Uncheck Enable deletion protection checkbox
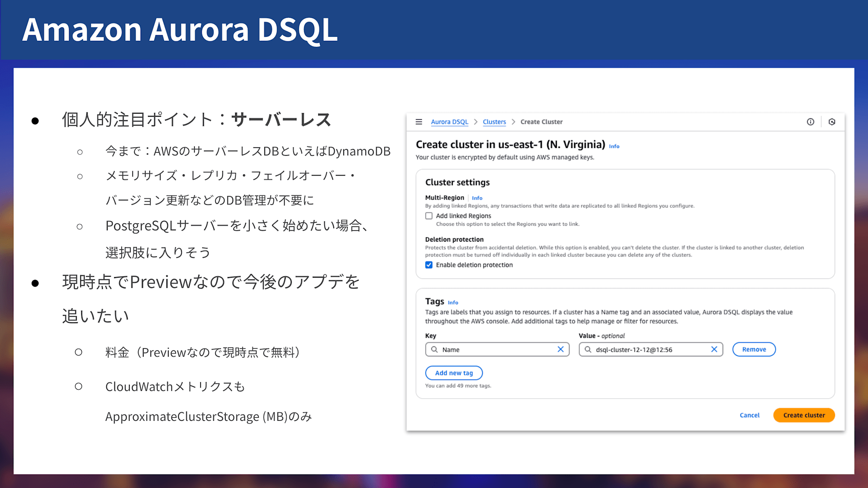 (429, 265)
